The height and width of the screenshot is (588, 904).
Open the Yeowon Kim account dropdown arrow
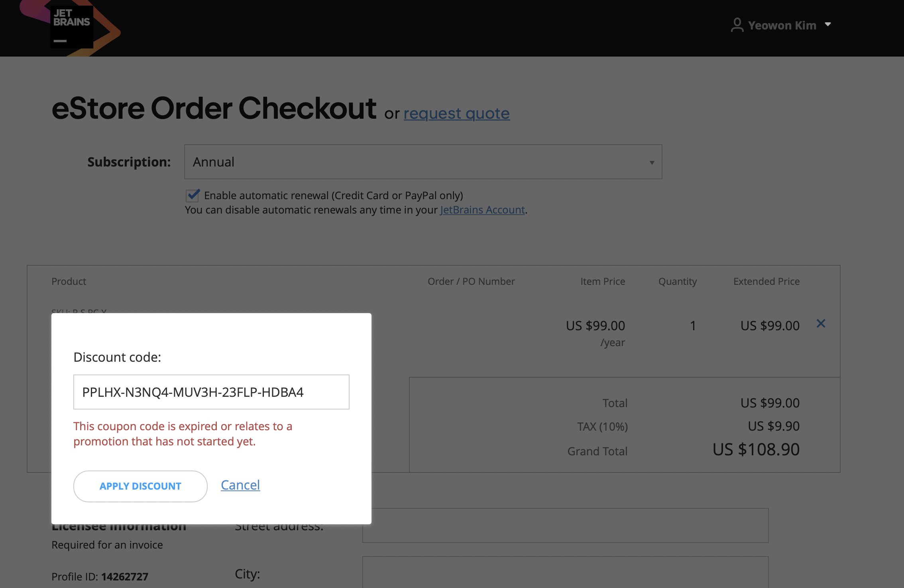(828, 25)
